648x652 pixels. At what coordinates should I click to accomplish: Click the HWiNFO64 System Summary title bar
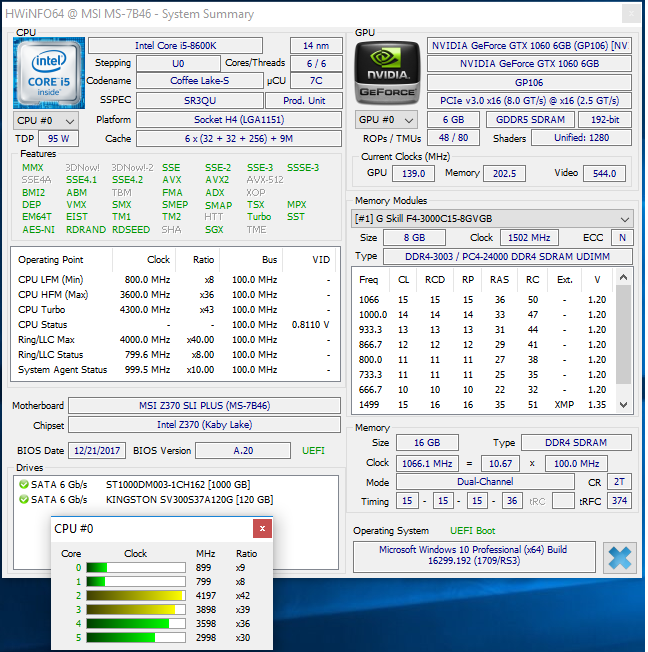tap(312, 14)
